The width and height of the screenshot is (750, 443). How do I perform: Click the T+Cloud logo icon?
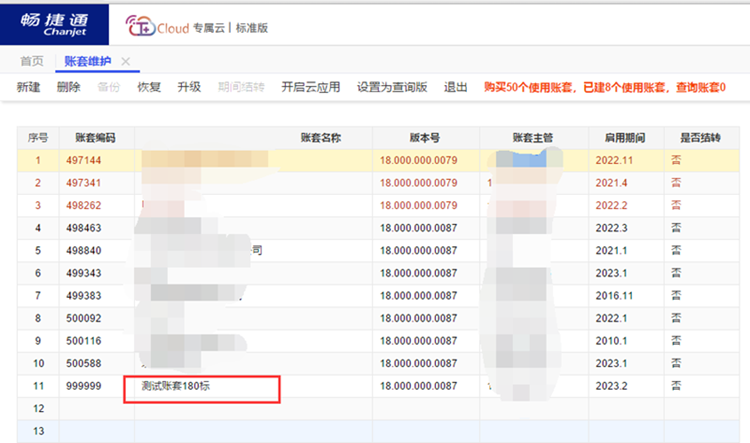pyautogui.click(x=140, y=26)
